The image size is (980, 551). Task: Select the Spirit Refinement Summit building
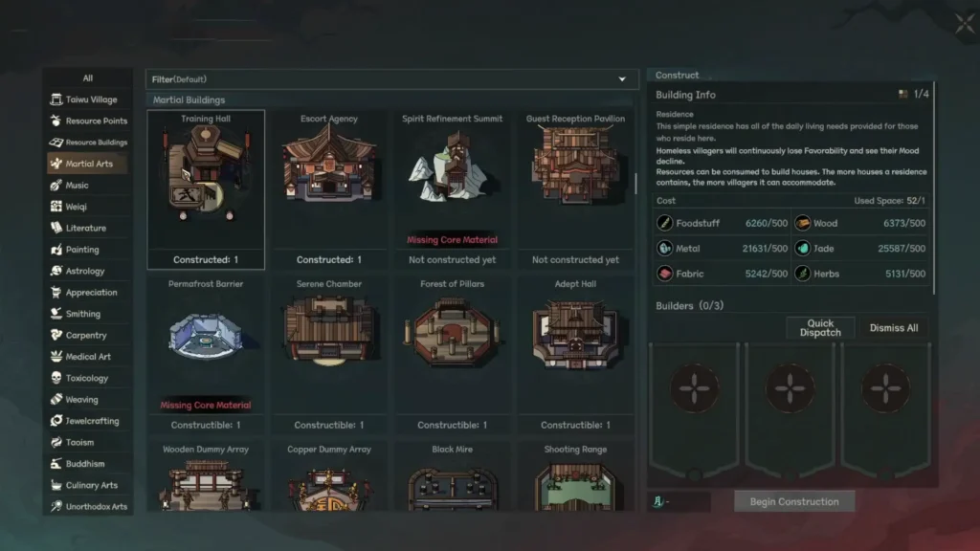[452, 190]
